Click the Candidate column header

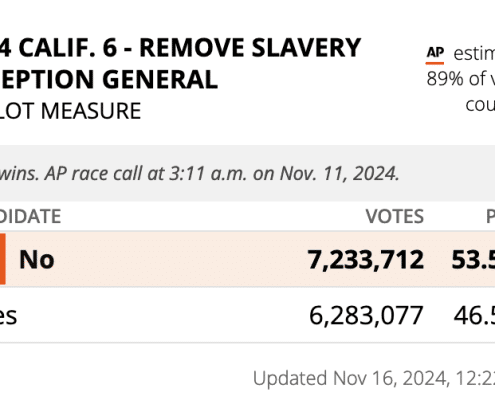(x=30, y=216)
